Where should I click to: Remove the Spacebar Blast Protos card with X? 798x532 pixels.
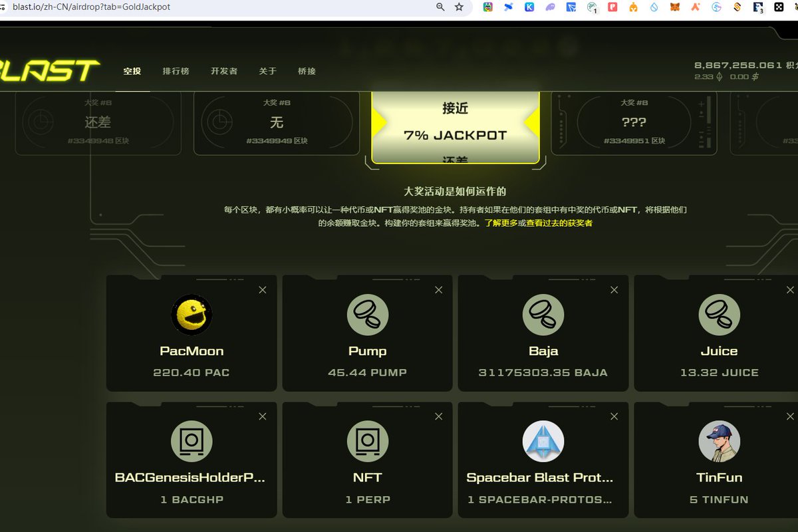point(614,416)
